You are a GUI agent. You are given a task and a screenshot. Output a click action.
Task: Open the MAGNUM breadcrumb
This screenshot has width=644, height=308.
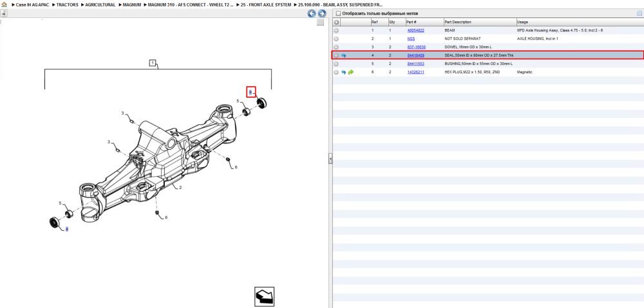[x=132, y=5]
